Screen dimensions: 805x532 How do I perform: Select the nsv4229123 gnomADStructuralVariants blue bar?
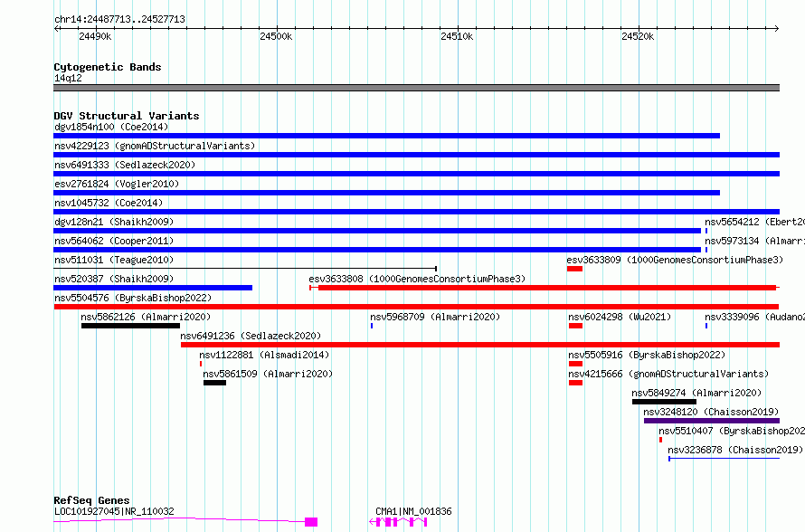[x=416, y=155]
